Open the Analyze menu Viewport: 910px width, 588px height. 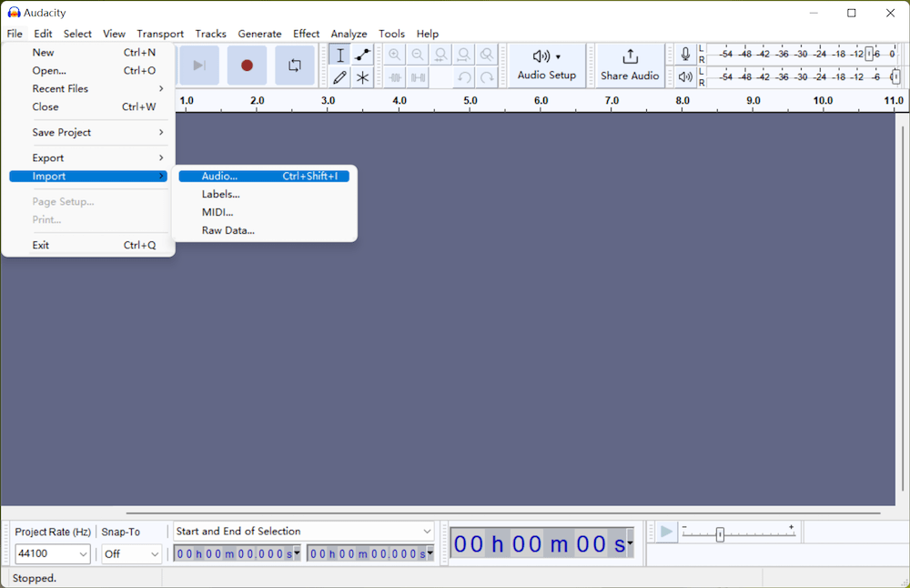[349, 34]
